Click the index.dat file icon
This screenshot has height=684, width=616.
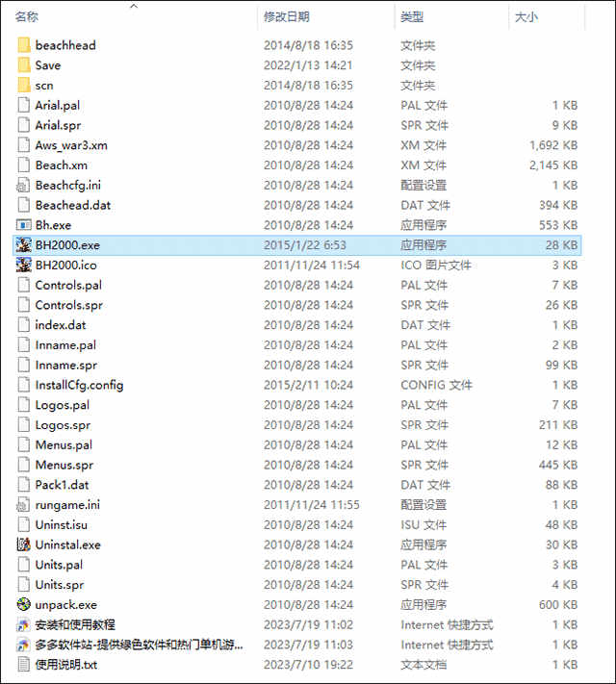(x=24, y=325)
